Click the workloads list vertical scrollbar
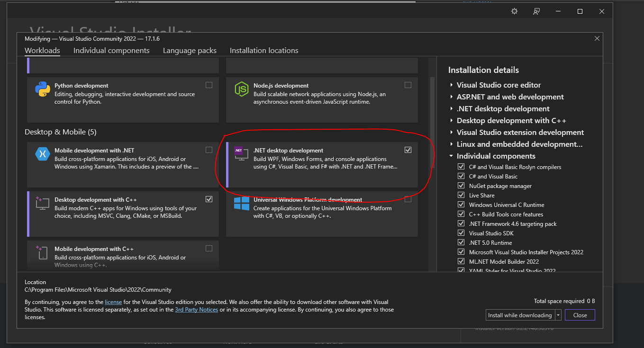 [x=432, y=123]
